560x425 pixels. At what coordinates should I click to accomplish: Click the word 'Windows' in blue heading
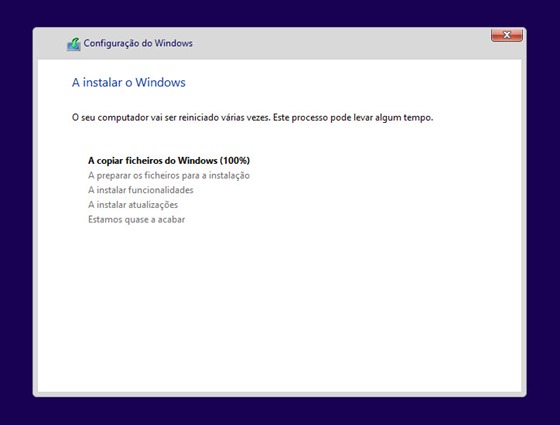coord(160,82)
